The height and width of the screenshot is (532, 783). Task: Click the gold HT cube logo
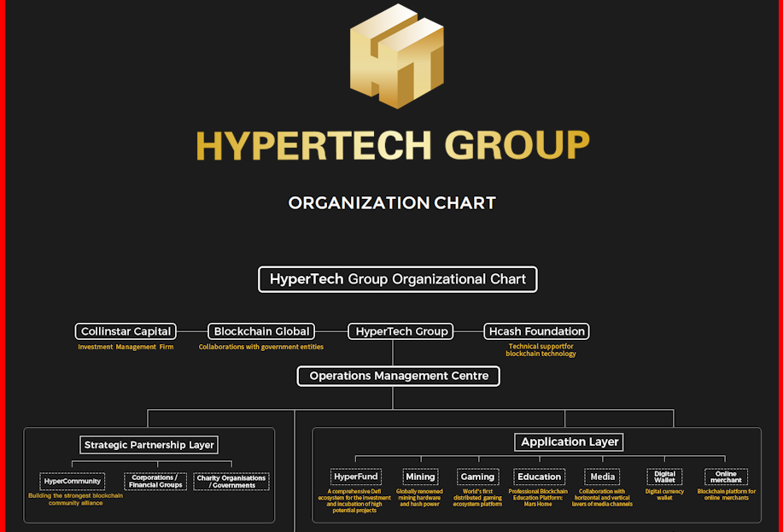396,56
